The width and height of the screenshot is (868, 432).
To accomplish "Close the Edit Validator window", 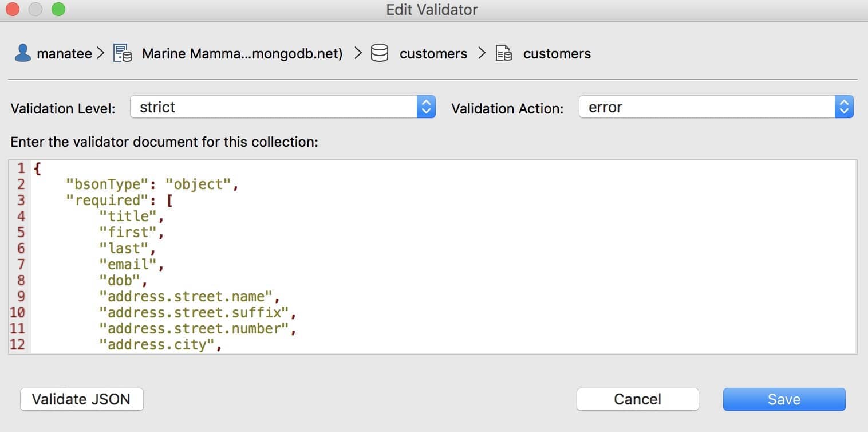I will point(12,9).
